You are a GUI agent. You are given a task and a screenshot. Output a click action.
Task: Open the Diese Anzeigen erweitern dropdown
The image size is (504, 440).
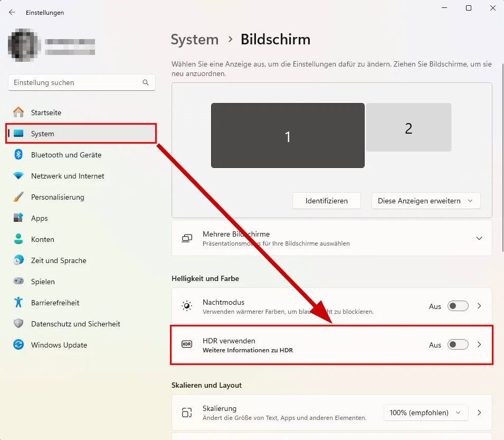coord(425,201)
